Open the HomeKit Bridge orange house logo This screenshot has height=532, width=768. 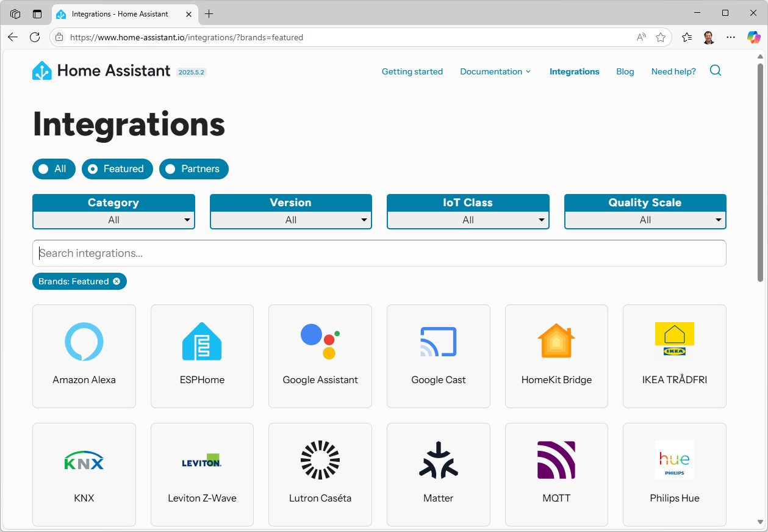coord(556,340)
